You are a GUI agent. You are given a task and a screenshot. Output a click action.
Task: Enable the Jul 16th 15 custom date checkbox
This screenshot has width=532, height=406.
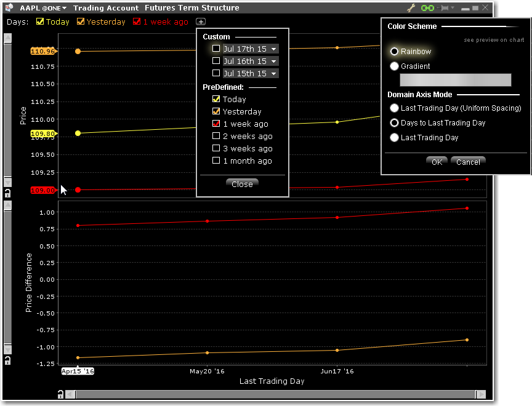(x=216, y=61)
